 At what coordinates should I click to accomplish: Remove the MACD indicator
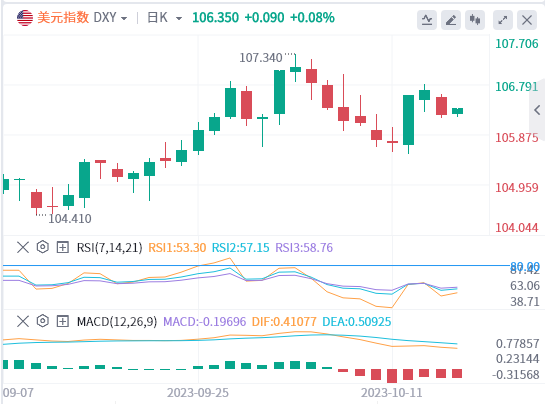(23, 321)
